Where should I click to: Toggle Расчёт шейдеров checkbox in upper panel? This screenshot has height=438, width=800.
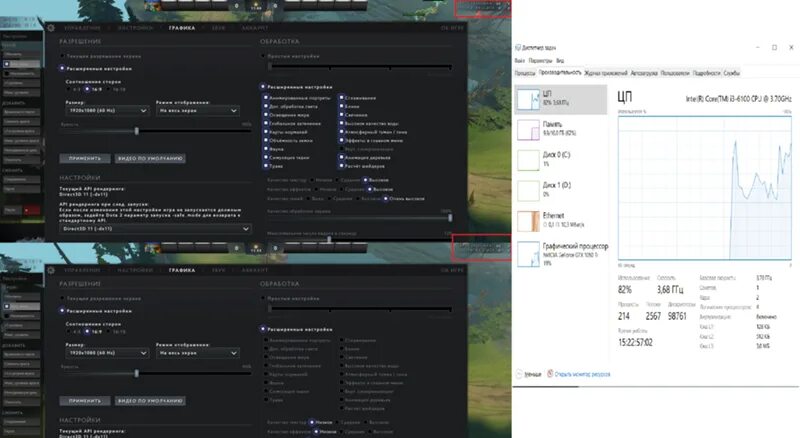point(341,166)
